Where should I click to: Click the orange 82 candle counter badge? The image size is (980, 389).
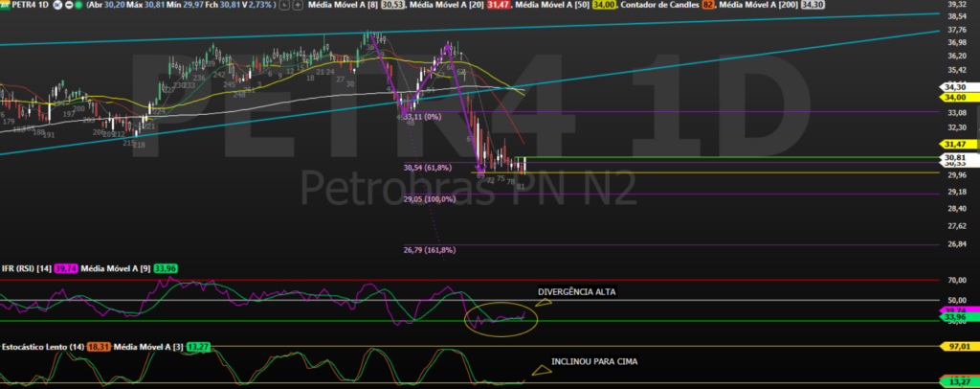708,5
